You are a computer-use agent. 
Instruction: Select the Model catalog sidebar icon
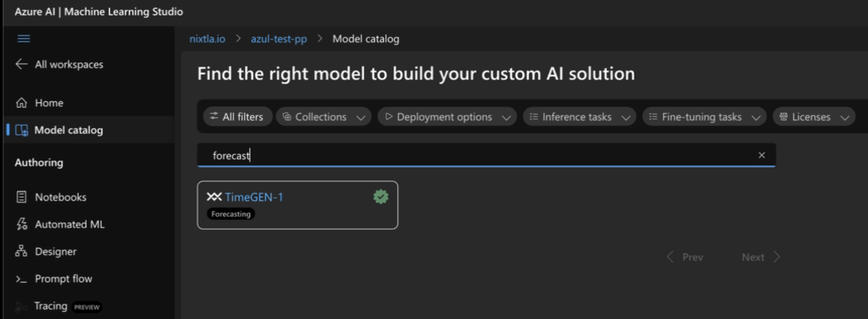22,130
